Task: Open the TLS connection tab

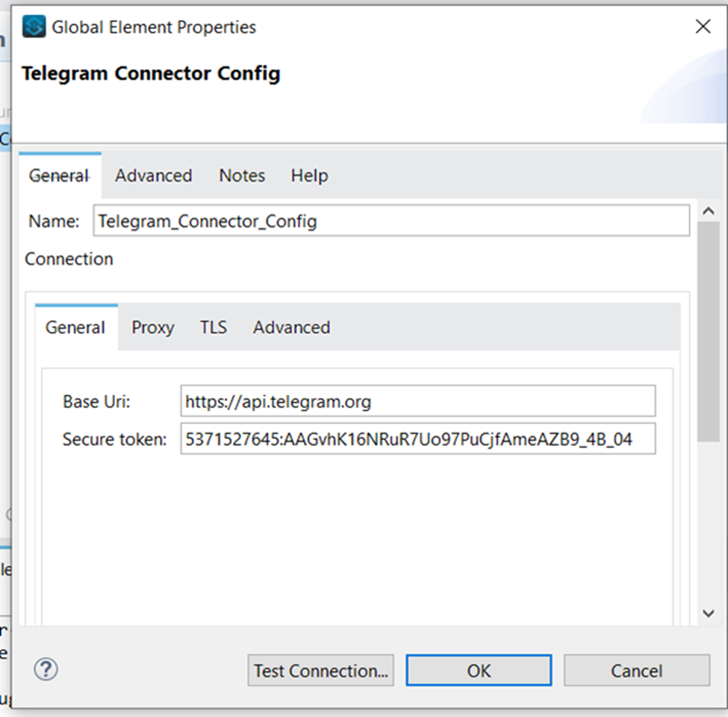Action: point(214,327)
